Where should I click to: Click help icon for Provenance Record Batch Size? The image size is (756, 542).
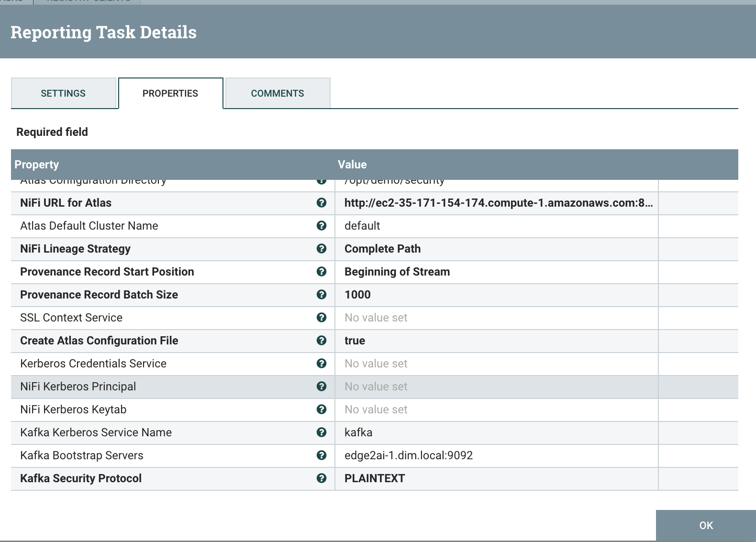coord(322,295)
